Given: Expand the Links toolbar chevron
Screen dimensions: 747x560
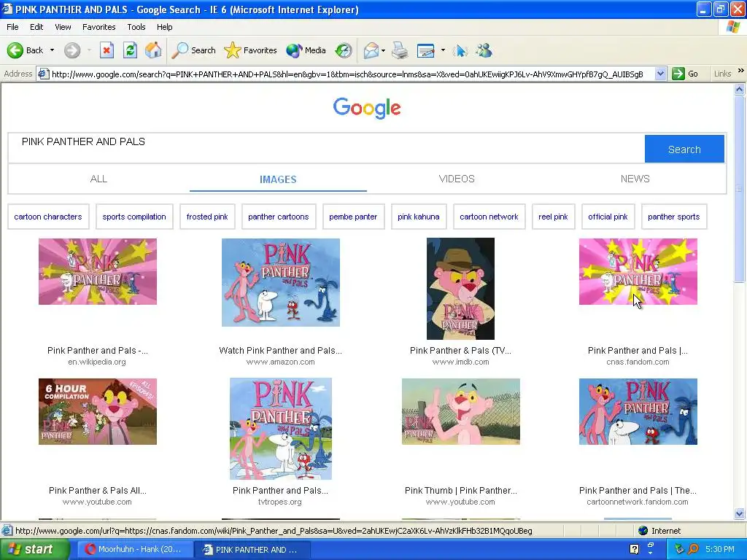Looking at the screenshot, I should 741,71.
